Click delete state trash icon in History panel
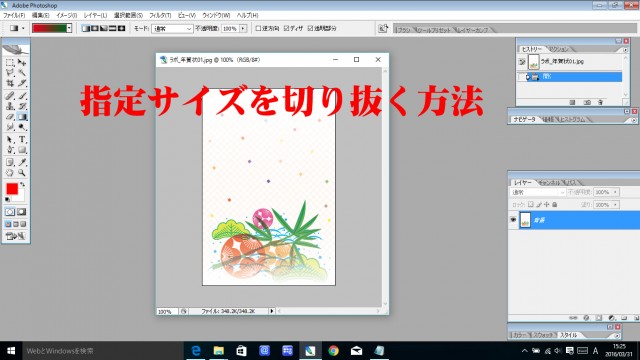 click(x=600, y=102)
